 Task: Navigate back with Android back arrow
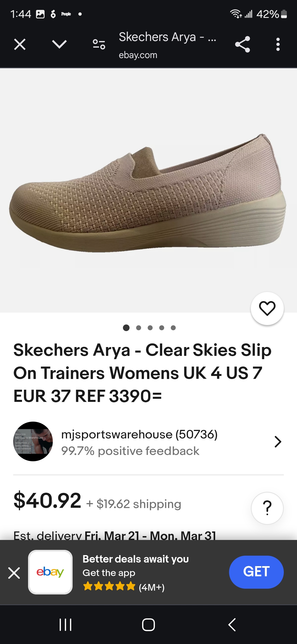232,625
